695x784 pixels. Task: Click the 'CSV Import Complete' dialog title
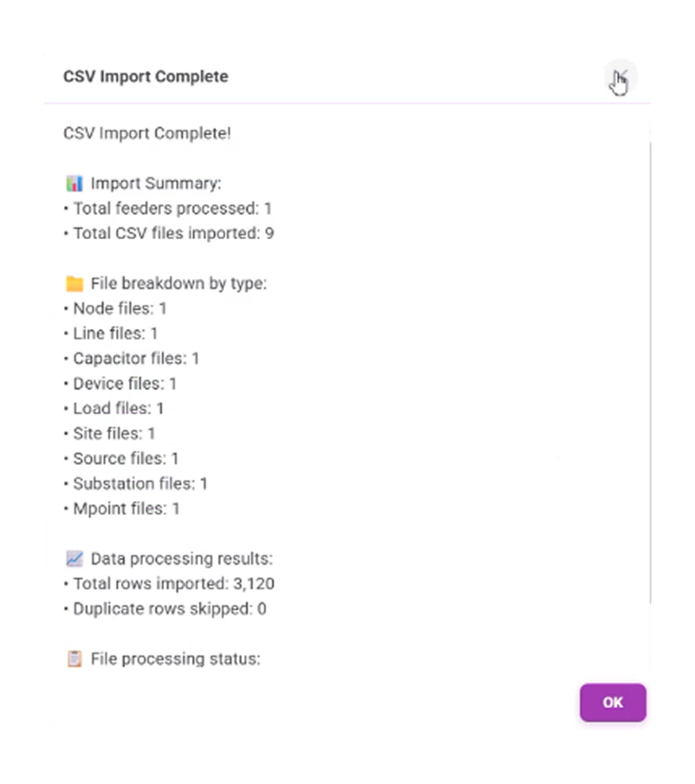(x=146, y=77)
